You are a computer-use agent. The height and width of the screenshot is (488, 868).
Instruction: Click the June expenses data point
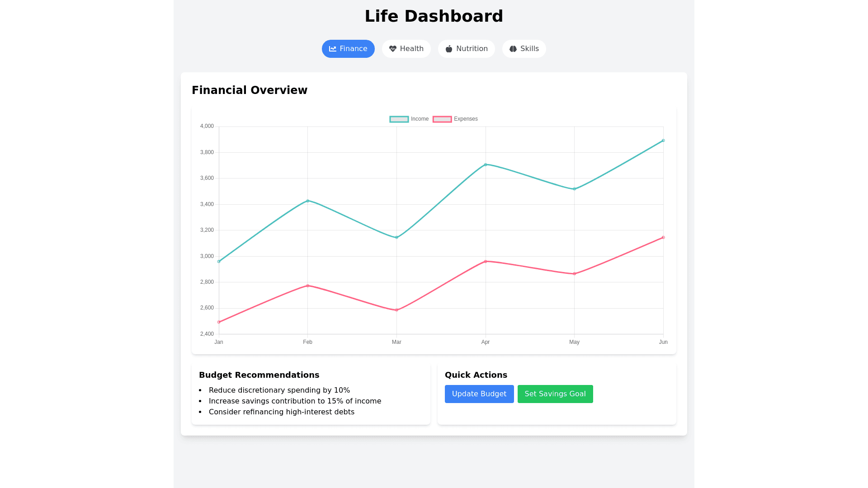click(x=663, y=238)
